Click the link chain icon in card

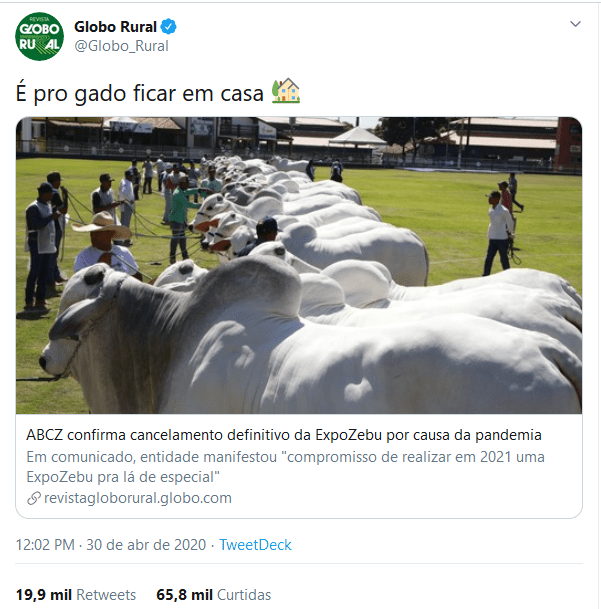[34, 498]
